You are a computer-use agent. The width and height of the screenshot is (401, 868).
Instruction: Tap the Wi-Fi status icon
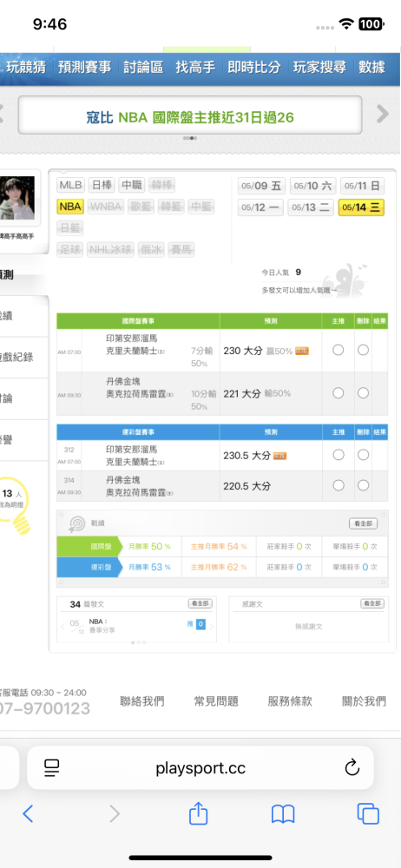pos(346,23)
